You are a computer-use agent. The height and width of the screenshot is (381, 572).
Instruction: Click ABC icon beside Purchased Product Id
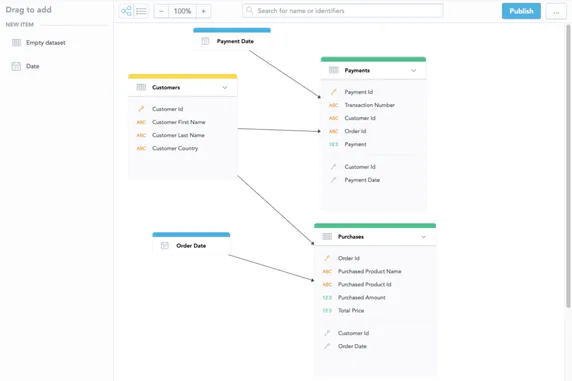(327, 284)
